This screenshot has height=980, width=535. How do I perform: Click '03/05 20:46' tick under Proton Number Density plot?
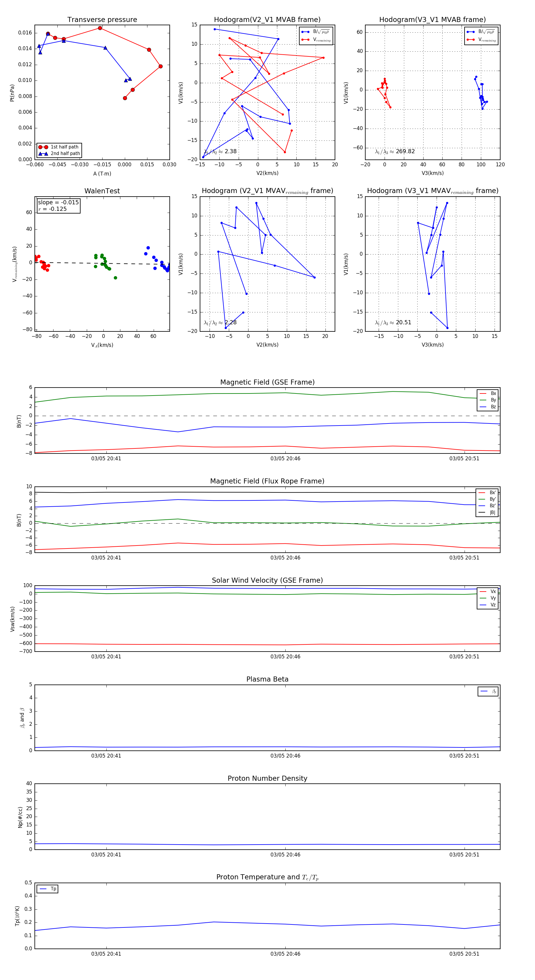pos(285,855)
